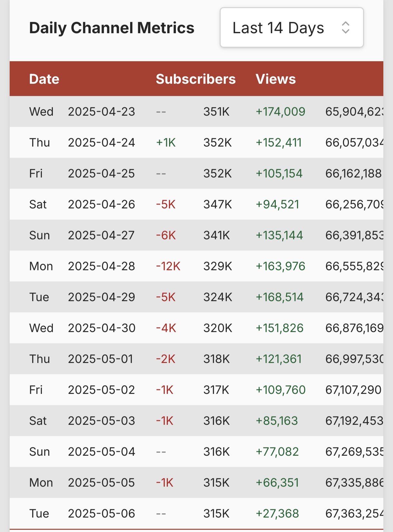The image size is (393, 532).
Task: Select the 2025-04-28 date cell
Action: pyautogui.click(x=101, y=266)
